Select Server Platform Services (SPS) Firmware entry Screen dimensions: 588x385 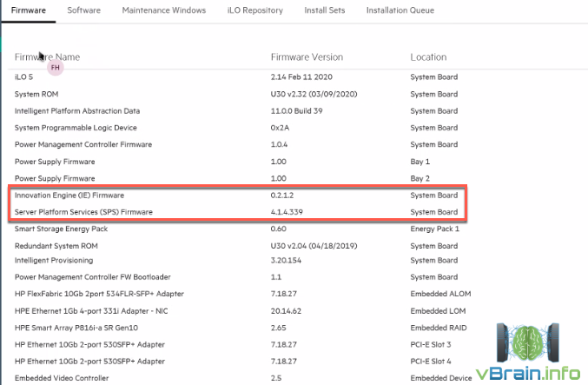click(83, 212)
